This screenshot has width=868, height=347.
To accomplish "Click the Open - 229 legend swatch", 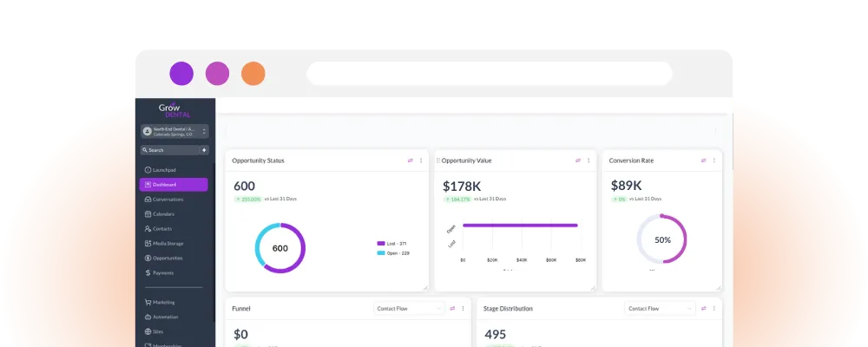I will pos(381,253).
